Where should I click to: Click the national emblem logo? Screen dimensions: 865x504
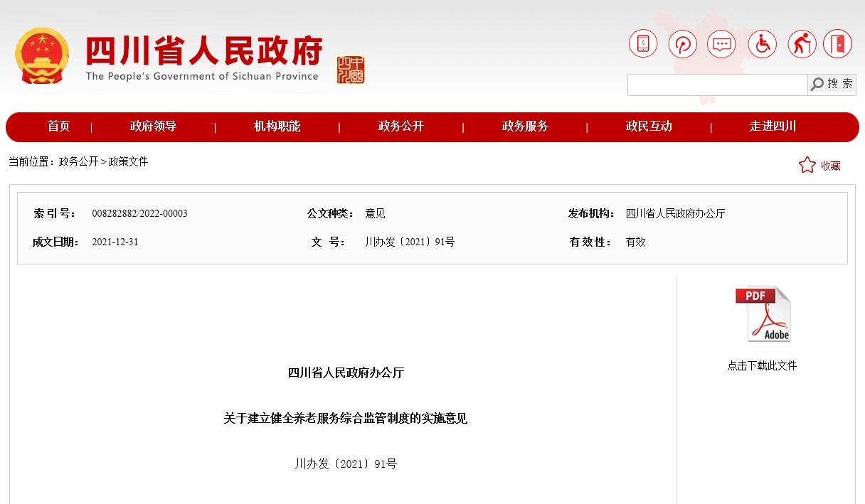point(42,56)
